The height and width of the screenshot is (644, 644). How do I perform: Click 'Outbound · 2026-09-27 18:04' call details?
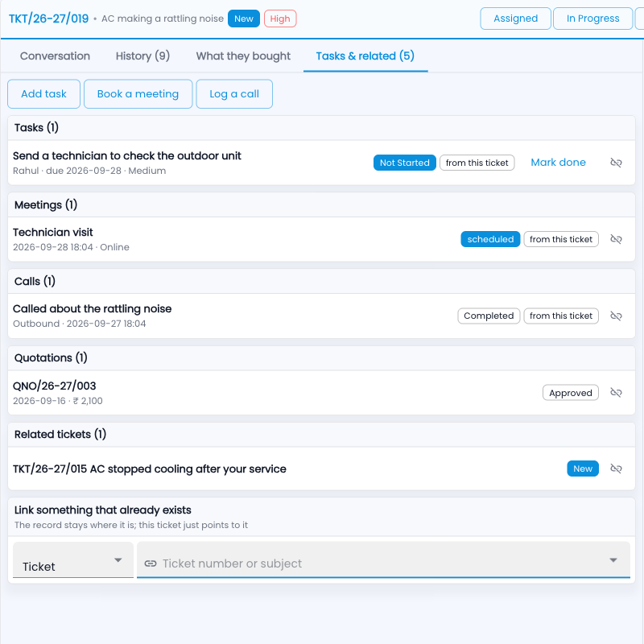pyautogui.click(x=79, y=324)
